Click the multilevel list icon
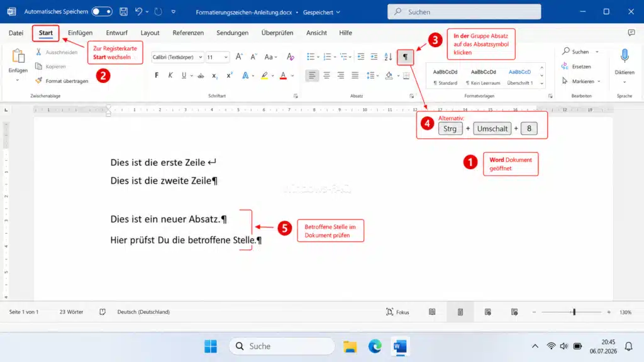The height and width of the screenshot is (362, 644). (x=343, y=57)
